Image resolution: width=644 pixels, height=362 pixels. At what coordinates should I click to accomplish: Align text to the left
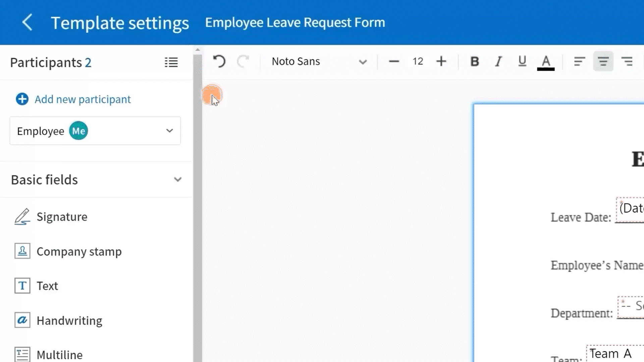pos(580,61)
